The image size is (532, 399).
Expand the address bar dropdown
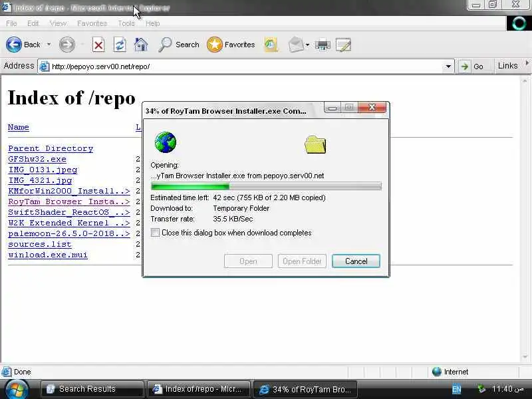pyautogui.click(x=448, y=66)
